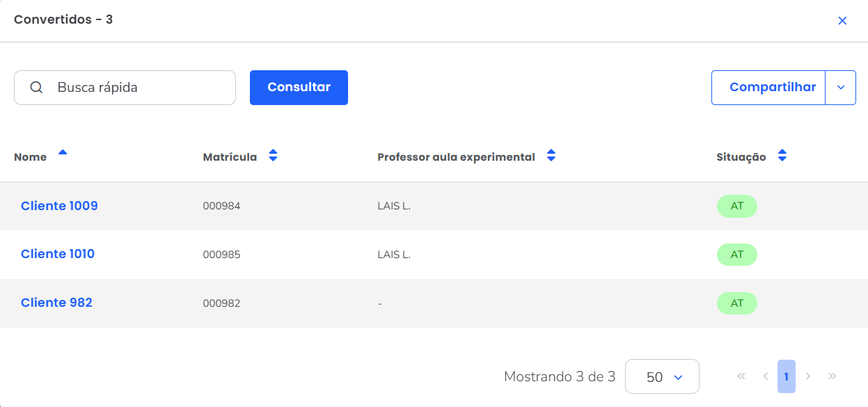Open Cliente 1010 link
The height and width of the screenshot is (407, 868).
(x=58, y=254)
